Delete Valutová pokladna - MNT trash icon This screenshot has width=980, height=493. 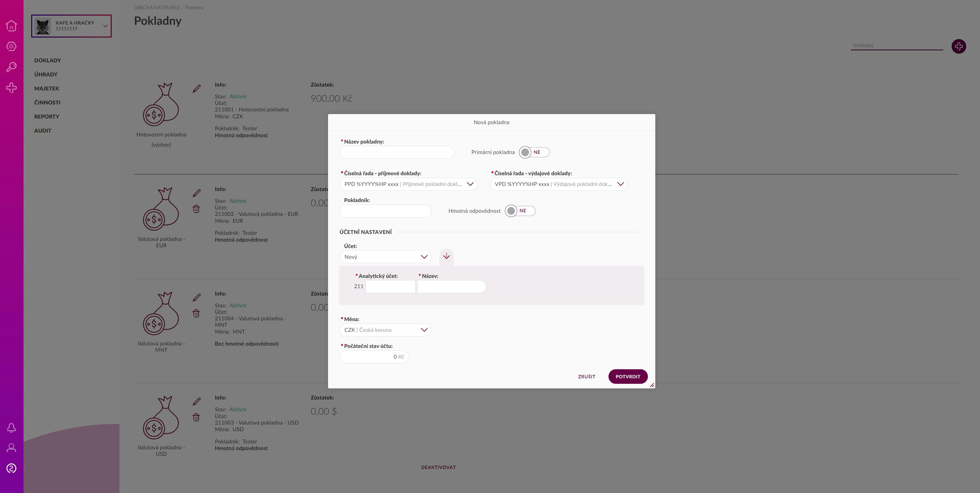196,313
